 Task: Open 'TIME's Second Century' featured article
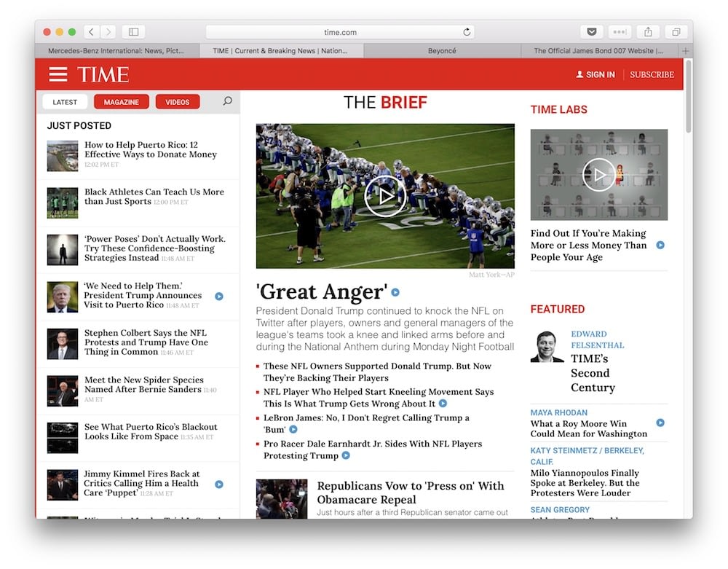593,373
